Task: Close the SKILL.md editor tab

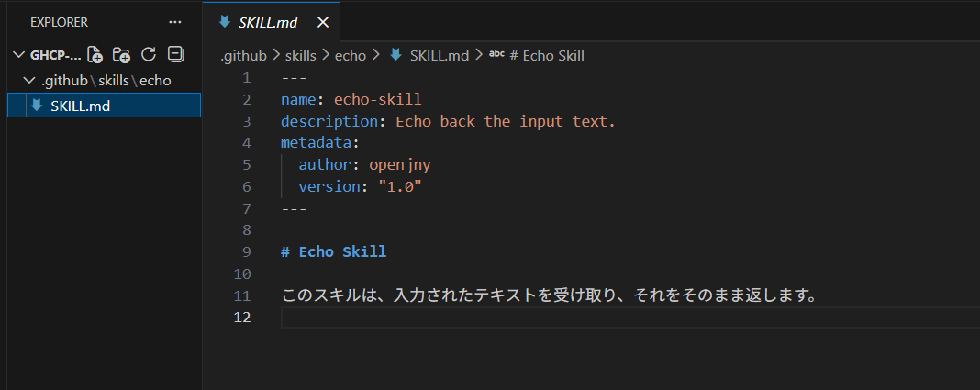Action: [x=322, y=22]
